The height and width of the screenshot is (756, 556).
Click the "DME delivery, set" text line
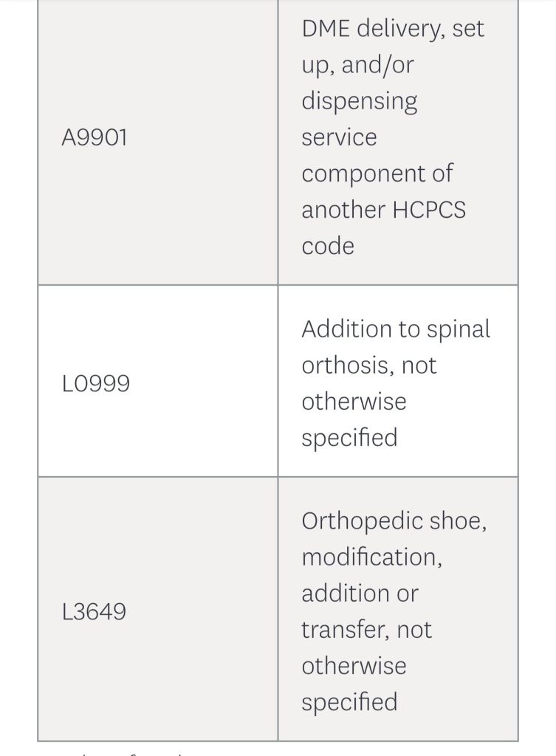tap(393, 29)
